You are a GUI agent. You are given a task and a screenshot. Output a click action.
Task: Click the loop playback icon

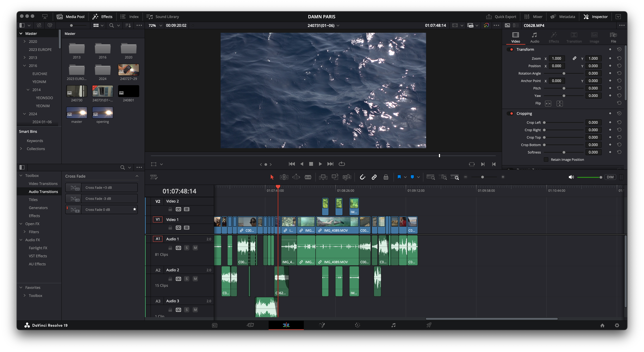342,164
